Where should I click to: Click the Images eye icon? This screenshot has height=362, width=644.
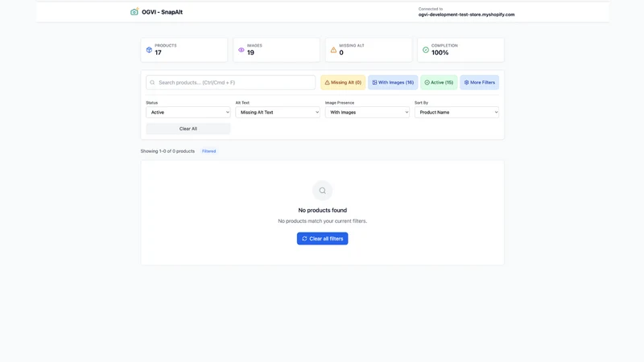coord(241,50)
